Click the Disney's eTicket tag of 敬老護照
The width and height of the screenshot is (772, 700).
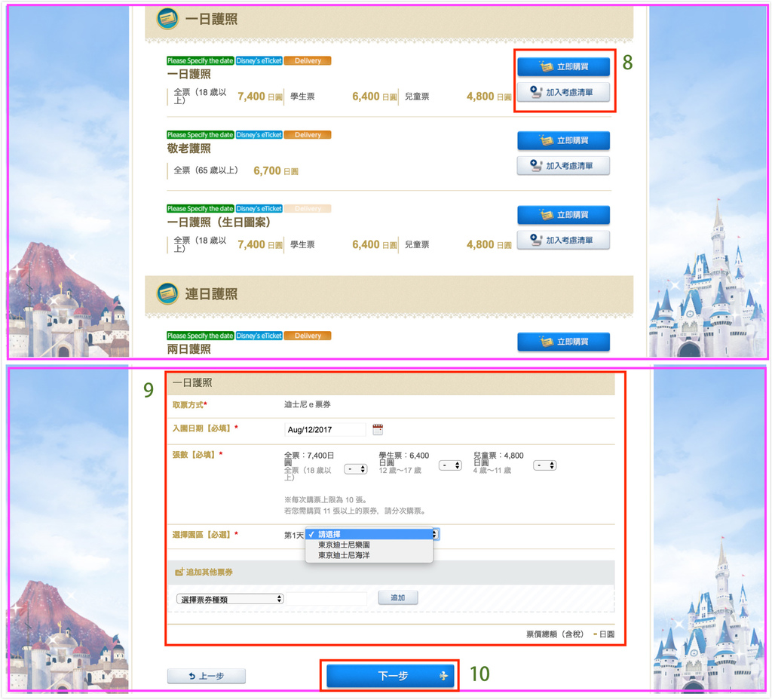259,134
